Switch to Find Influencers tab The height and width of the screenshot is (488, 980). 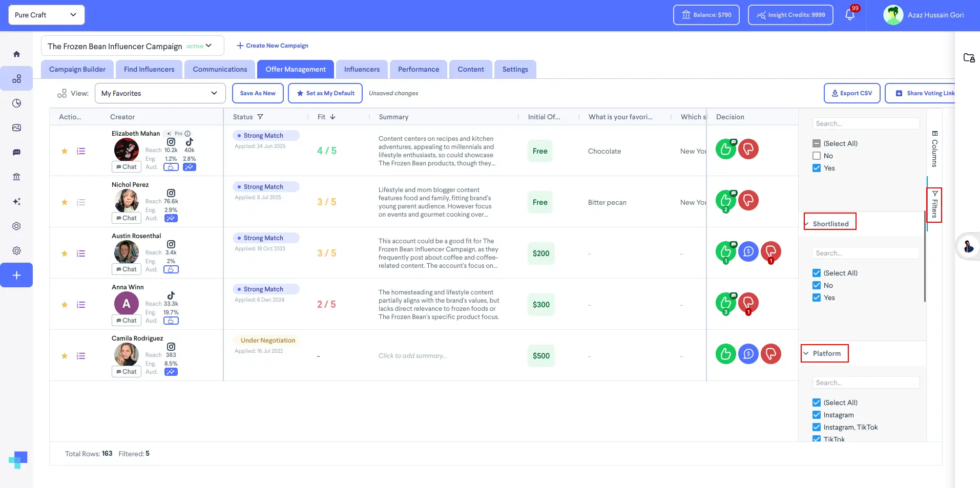pos(149,69)
